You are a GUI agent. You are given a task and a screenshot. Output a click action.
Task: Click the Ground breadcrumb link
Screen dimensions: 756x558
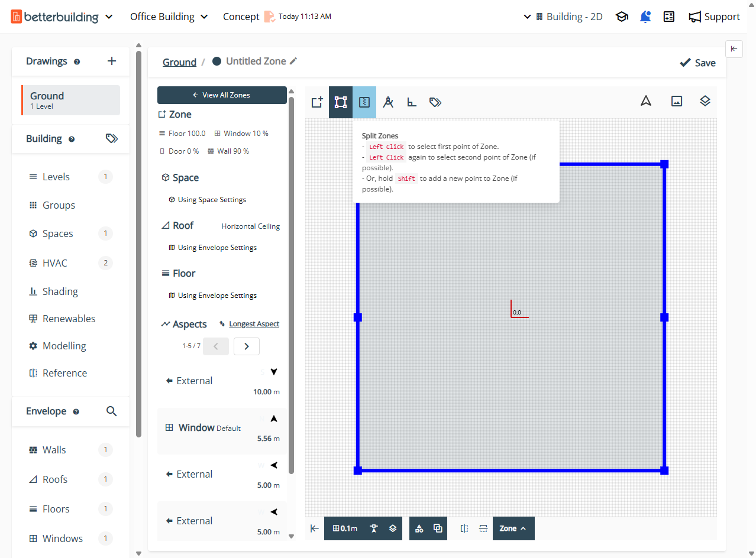(x=179, y=62)
